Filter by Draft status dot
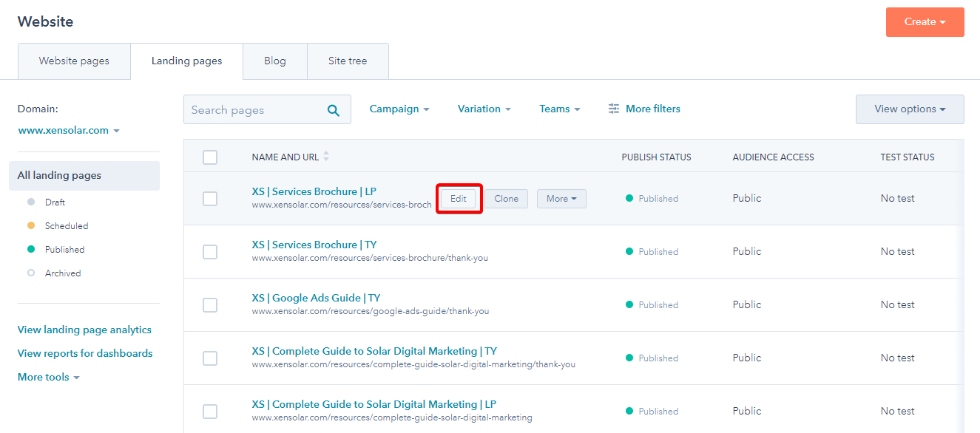980x433 pixels. click(x=31, y=202)
